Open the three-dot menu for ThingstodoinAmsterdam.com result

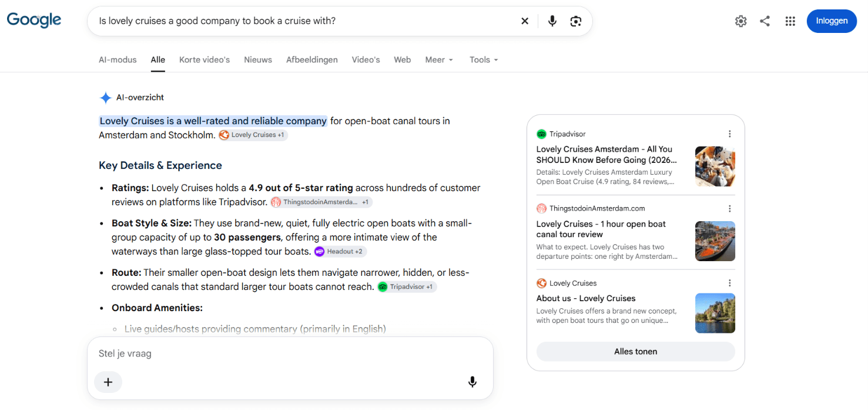point(729,209)
